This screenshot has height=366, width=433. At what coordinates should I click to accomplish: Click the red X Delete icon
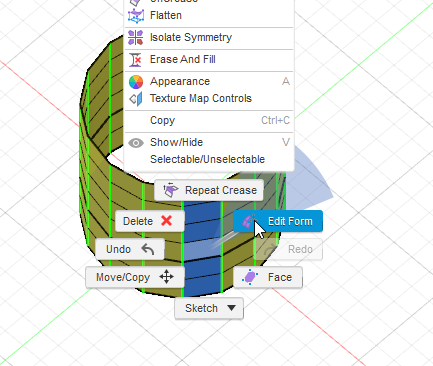click(166, 221)
